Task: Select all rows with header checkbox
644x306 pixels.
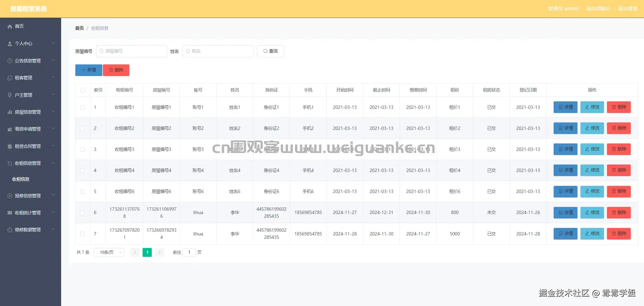Action: [83, 90]
